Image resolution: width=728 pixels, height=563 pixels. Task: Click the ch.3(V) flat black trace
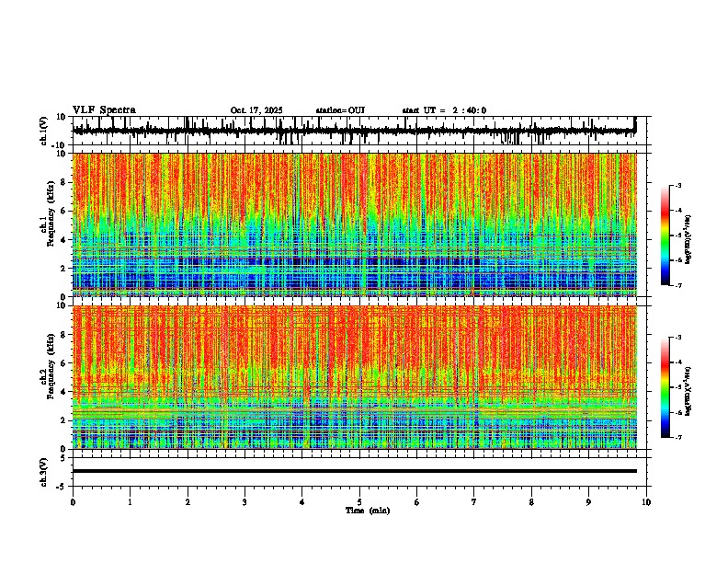(355, 471)
